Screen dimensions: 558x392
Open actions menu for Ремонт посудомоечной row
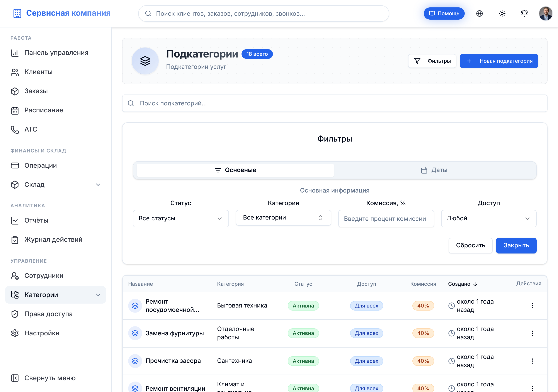[x=532, y=306]
